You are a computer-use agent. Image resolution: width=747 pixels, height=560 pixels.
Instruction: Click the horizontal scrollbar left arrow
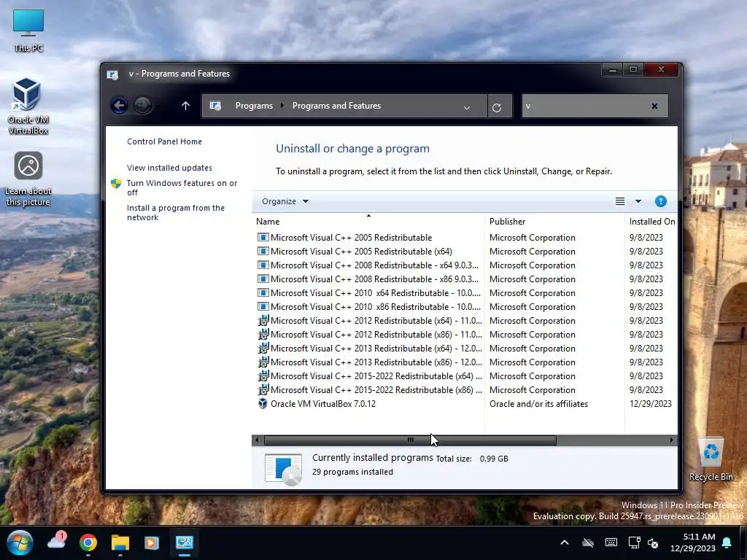click(x=257, y=440)
